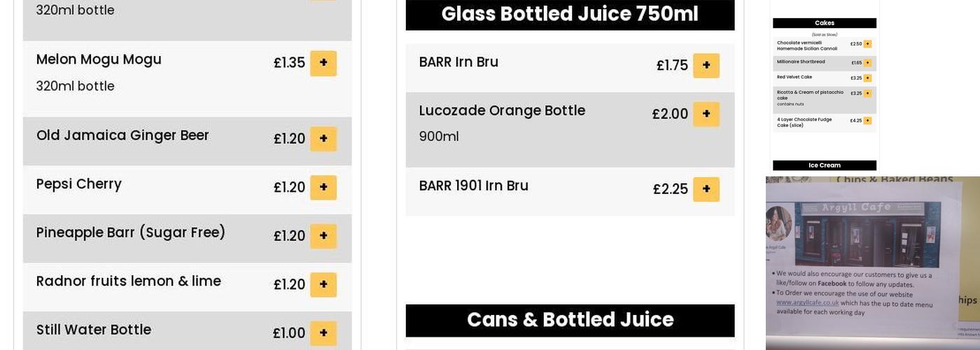Add BARR 1901 Irn Bru to order
This screenshot has width=980, height=350.
tap(706, 189)
